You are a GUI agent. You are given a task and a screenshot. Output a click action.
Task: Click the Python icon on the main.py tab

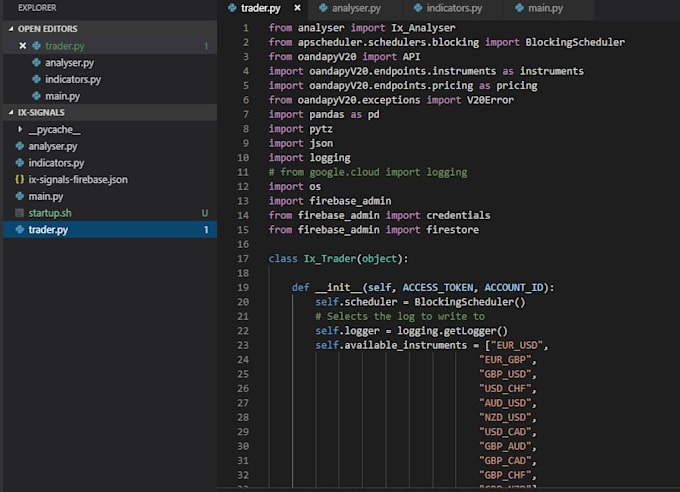click(518, 8)
